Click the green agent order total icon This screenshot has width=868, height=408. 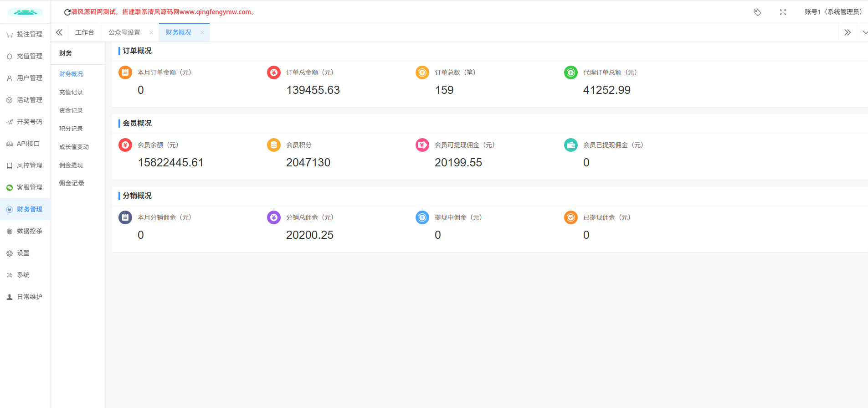571,72
